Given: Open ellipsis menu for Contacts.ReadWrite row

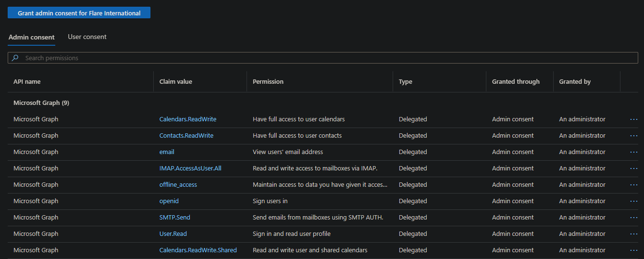Looking at the screenshot, I should [633, 136].
